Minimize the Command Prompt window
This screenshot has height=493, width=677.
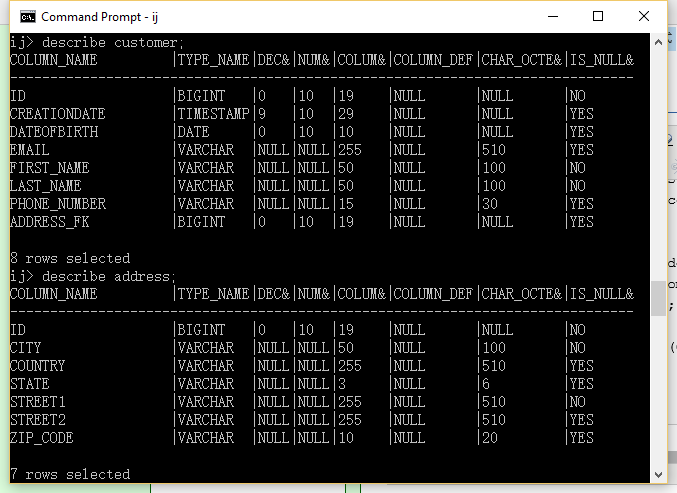point(553,16)
